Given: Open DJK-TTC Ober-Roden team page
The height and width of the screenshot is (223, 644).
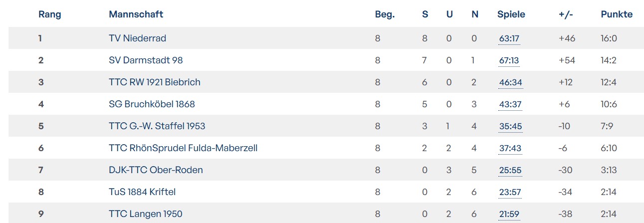Looking at the screenshot, I should pos(156,170).
